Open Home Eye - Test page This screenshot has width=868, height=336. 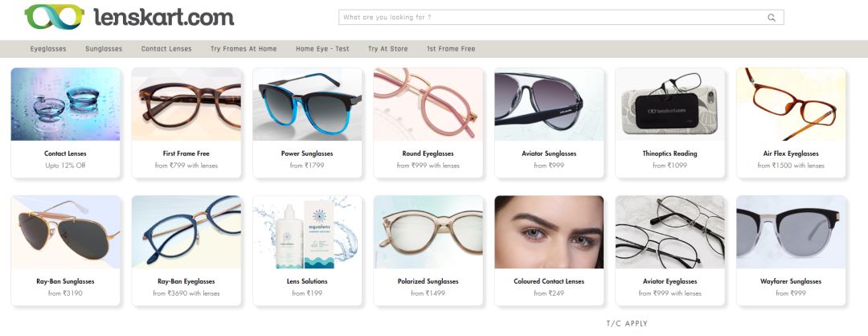point(322,49)
